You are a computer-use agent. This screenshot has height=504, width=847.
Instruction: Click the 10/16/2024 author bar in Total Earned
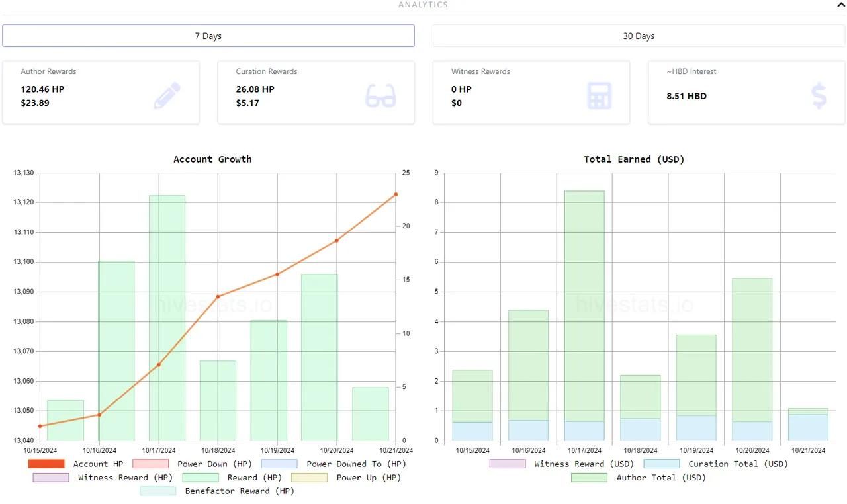529,365
